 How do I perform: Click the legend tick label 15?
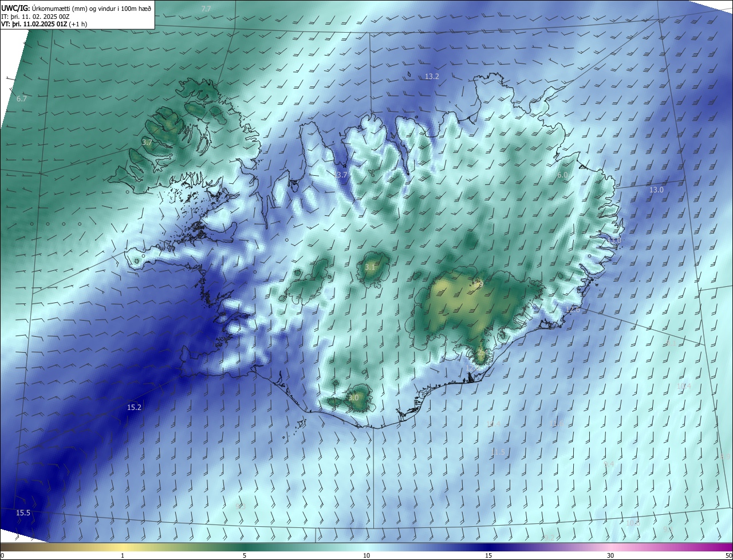click(488, 555)
